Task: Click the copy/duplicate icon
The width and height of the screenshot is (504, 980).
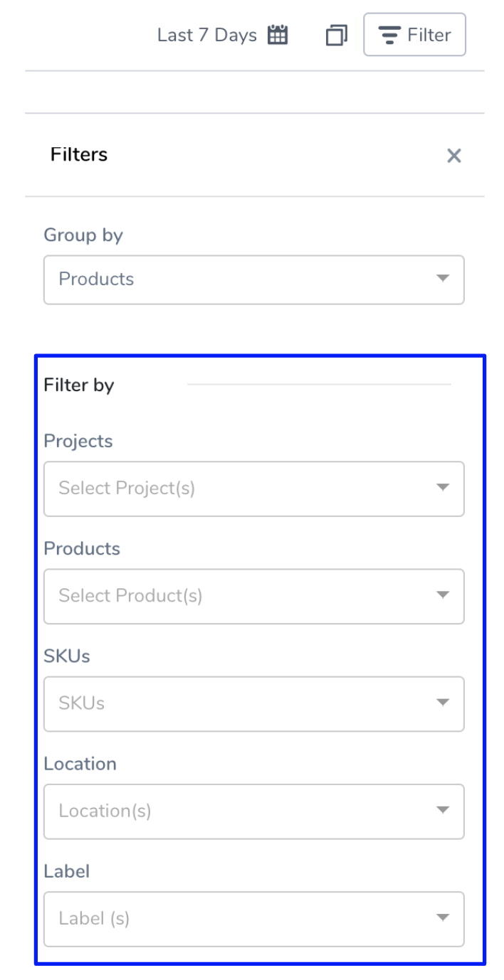Action: (x=336, y=35)
